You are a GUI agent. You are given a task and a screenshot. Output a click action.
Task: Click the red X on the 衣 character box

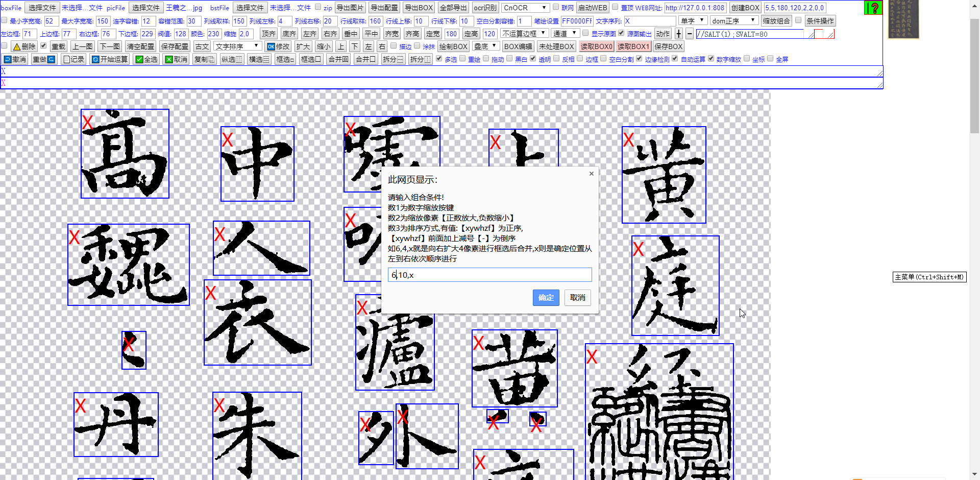(x=210, y=293)
